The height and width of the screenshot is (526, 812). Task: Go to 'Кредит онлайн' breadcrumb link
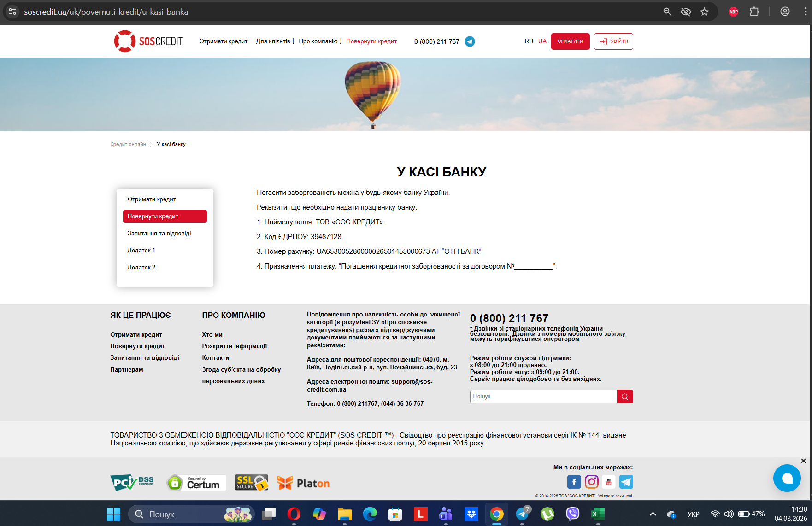(x=128, y=145)
